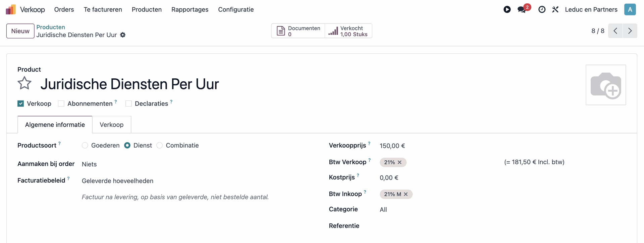Select the Goederen product type
The height and width of the screenshot is (243, 644).
[85, 146]
